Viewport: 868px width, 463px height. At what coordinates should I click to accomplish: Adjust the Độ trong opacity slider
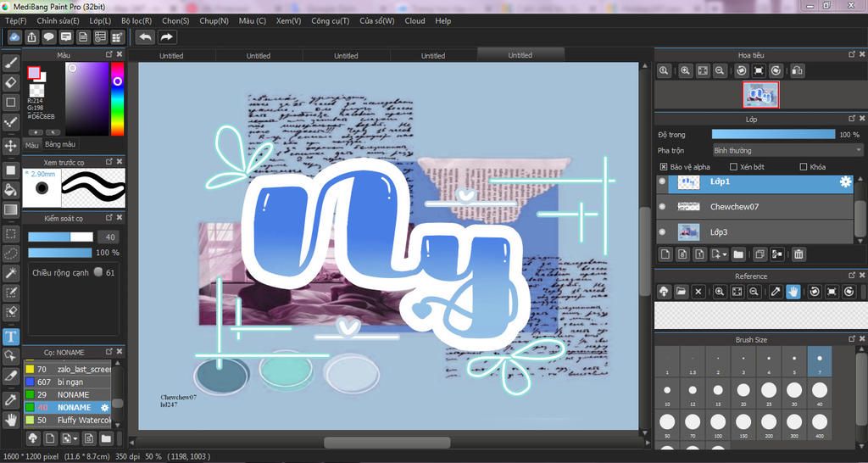pos(773,134)
